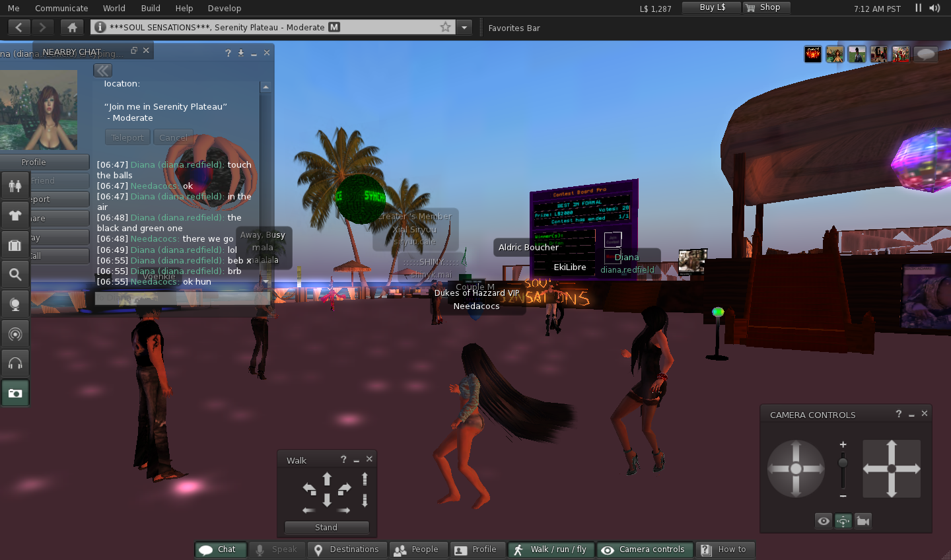The width and height of the screenshot is (951, 560).
Task: Click the chat text input field
Action: 182,298
